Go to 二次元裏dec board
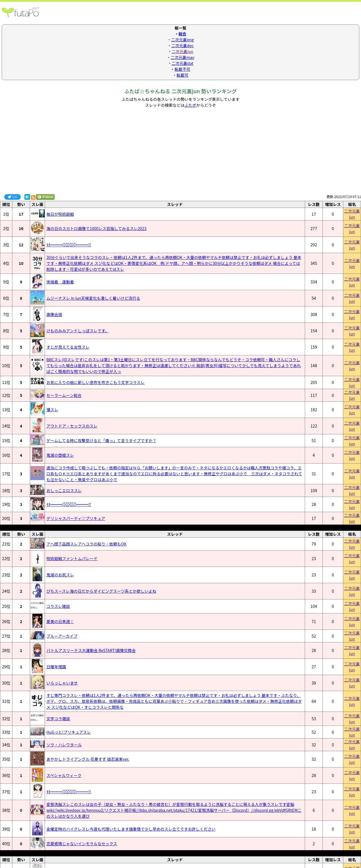Viewport: 361px width, 868px height. pyautogui.click(x=182, y=46)
